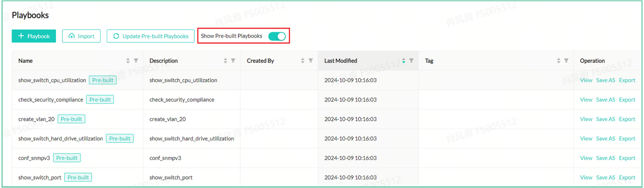Click Last Modified filter icon
The image size is (644, 188).
pos(412,61)
